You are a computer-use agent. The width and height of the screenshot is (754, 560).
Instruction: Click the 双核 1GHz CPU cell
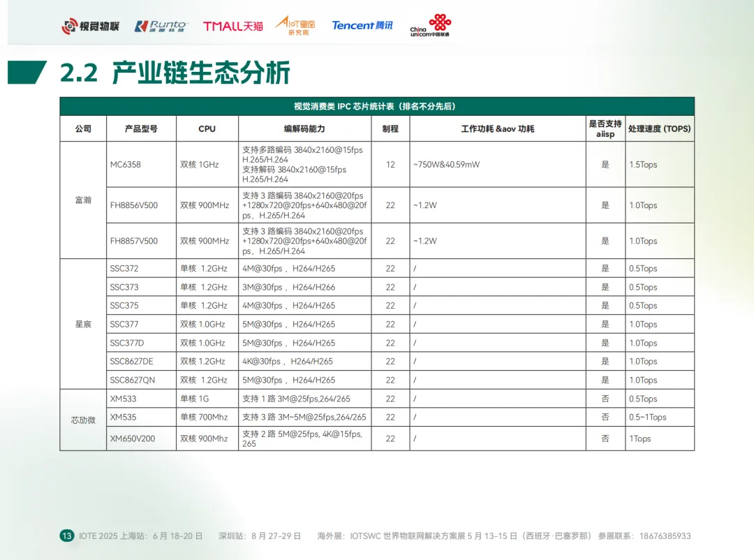point(207,165)
